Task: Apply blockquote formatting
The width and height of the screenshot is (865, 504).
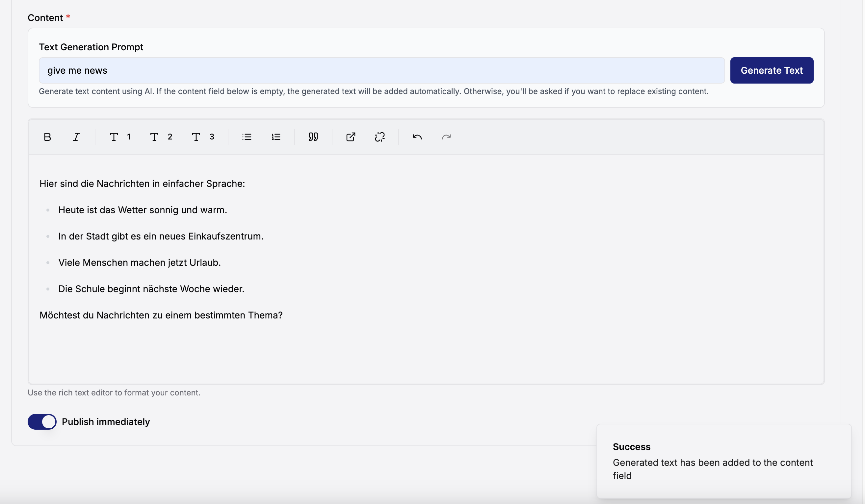Action: pos(313,137)
